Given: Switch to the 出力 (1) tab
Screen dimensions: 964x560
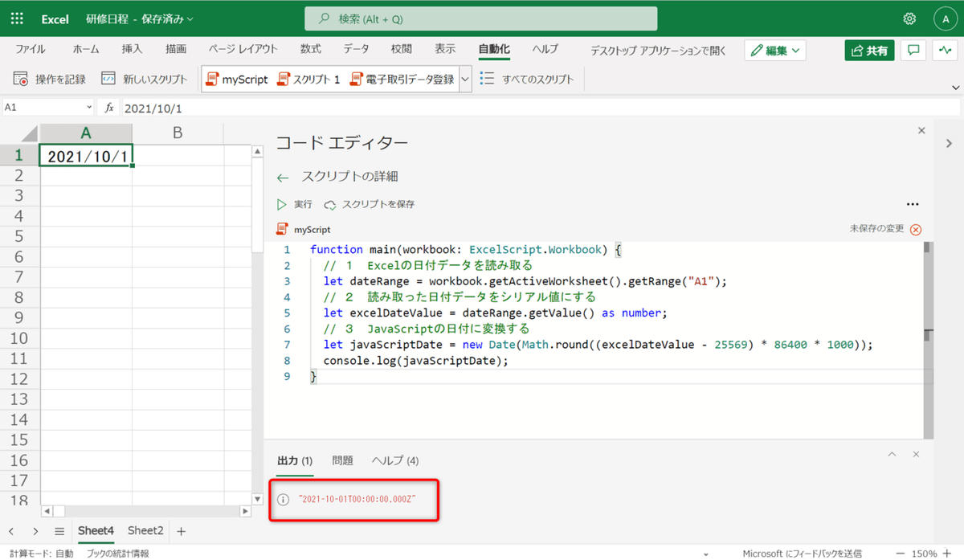Looking at the screenshot, I should pos(295,461).
